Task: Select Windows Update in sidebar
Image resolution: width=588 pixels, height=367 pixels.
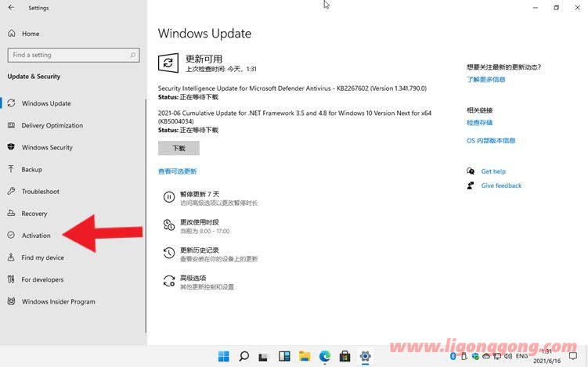Action: [x=46, y=103]
